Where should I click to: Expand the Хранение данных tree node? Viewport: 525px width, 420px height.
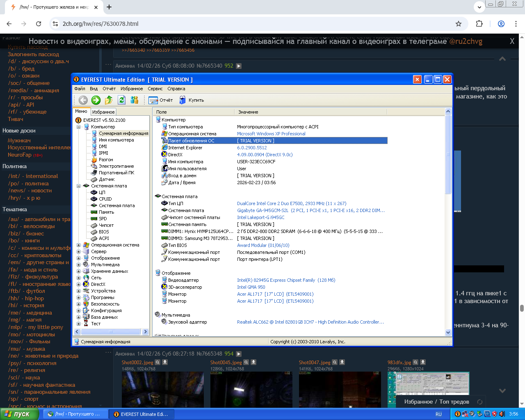pos(78,271)
